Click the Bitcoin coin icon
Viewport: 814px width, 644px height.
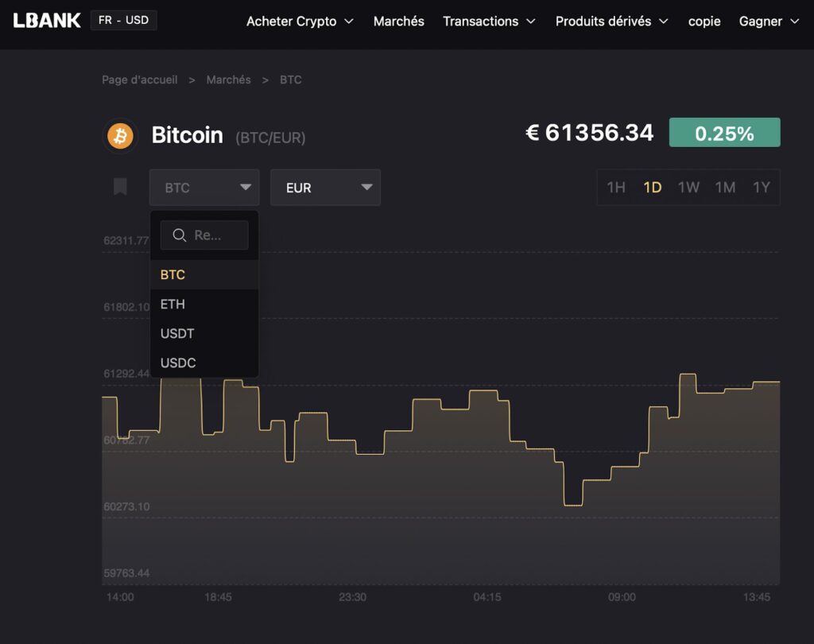coord(121,135)
